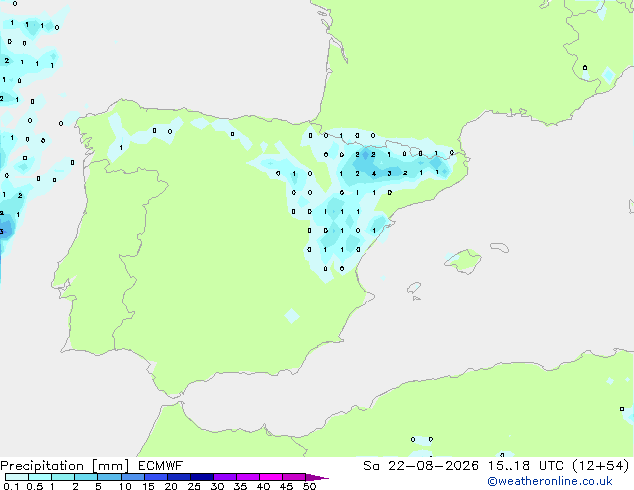Click the over-50 arrow tip of legend
Viewport: 634px width, 490px height.
[x=317, y=477]
